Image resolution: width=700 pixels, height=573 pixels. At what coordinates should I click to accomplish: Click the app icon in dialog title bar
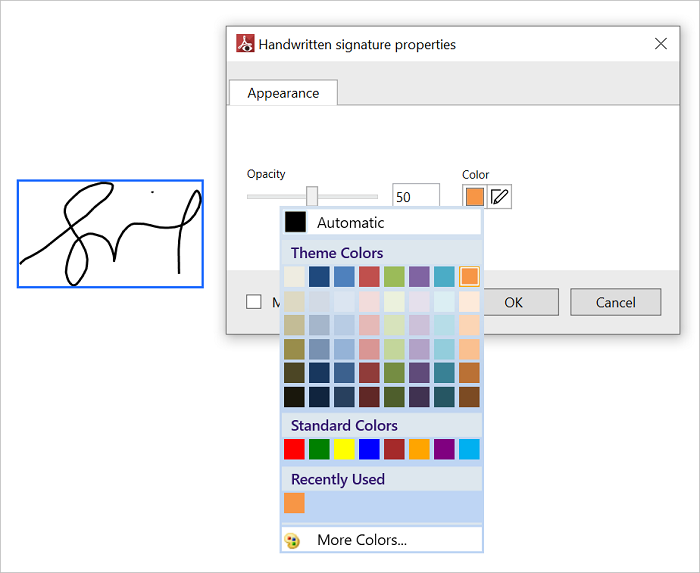(x=245, y=44)
